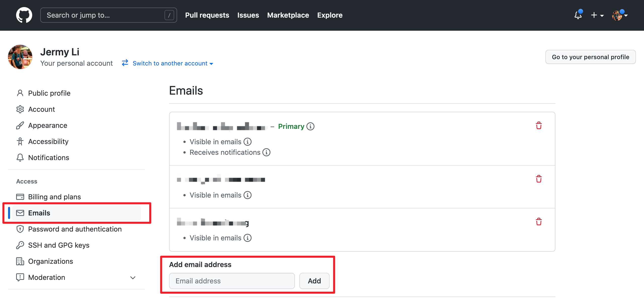This screenshot has width=644, height=298.
Task: Click Jermy Li's profile picture
Action: [20, 57]
